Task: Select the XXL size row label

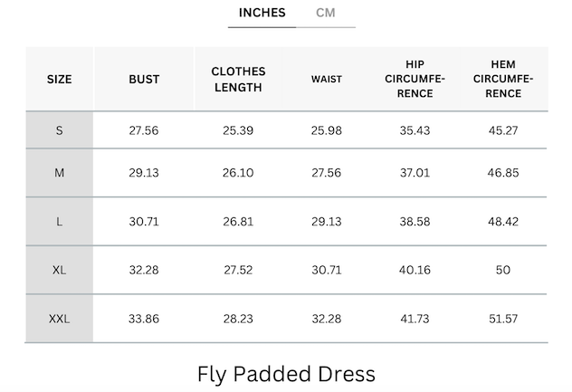Action: 60,319
